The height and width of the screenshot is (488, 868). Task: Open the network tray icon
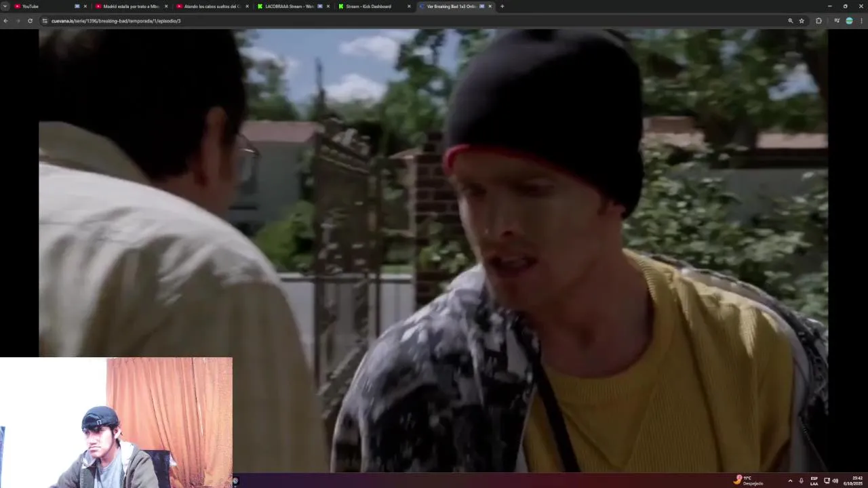click(x=827, y=481)
